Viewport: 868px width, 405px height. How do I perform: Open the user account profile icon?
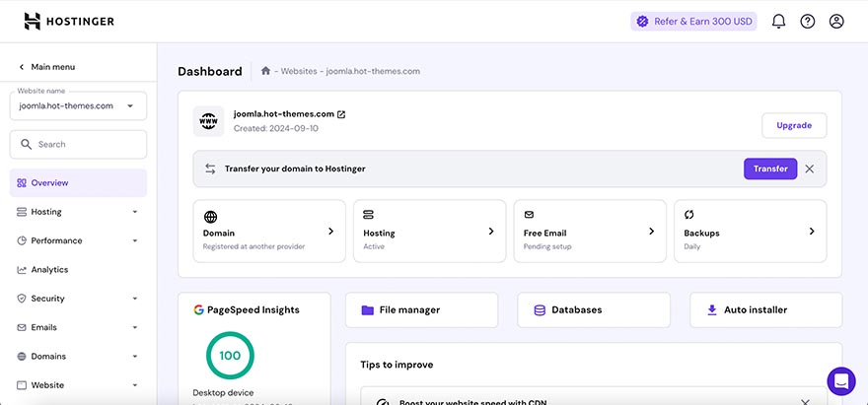836,22
